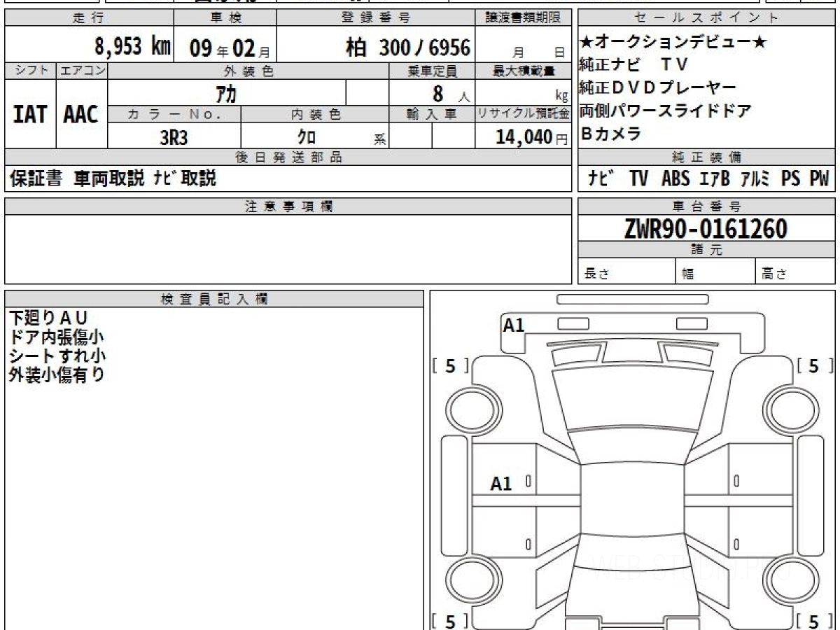The height and width of the screenshot is (630, 840).
Task: Select the chassis number ZWR90-0161260
Action: tap(706, 229)
